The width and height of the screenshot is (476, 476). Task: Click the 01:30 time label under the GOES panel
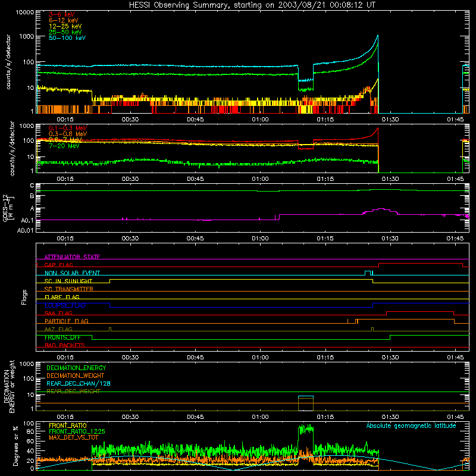(x=390, y=239)
